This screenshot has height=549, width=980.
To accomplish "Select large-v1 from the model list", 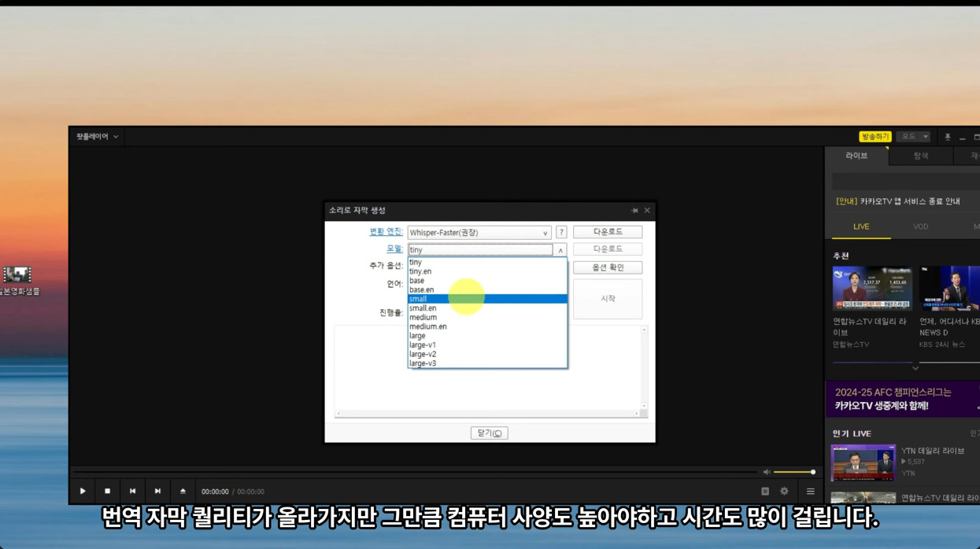I will click(487, 345).
